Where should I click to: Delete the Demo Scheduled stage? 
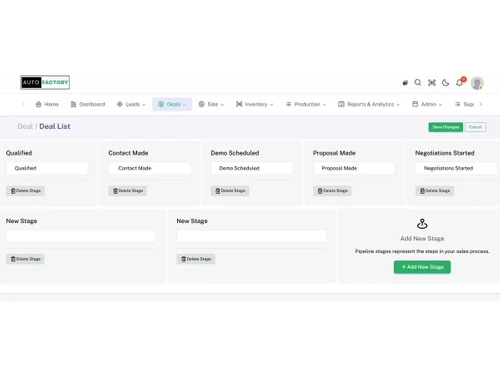(x=230, y=191)
